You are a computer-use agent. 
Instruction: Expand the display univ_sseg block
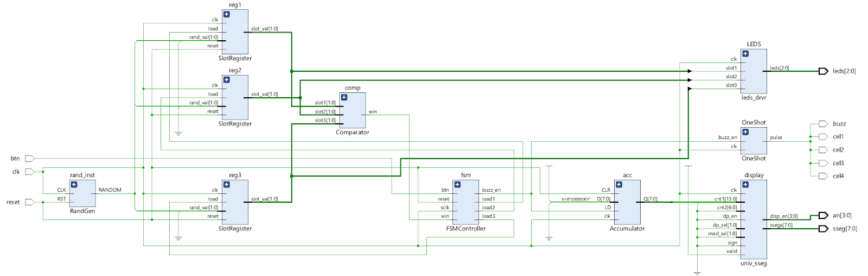pos(745,185)
